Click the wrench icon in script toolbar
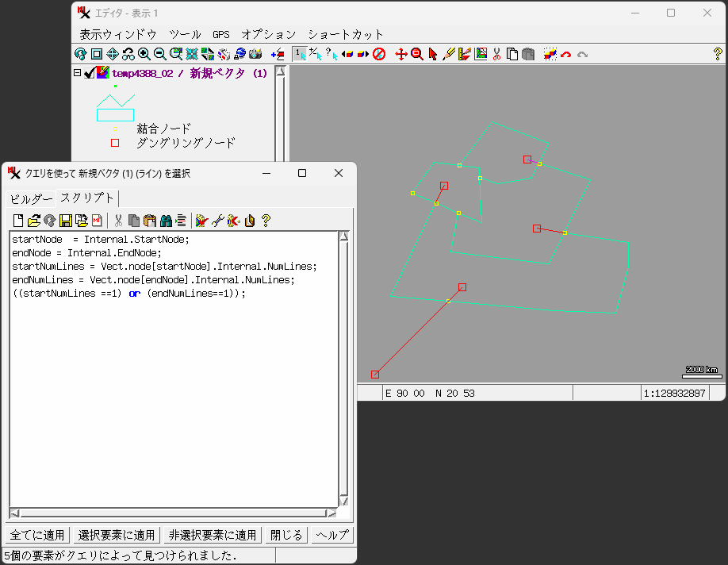Viewport: 728px width, 565px height. pyautogui.click(x=217, y=221)
